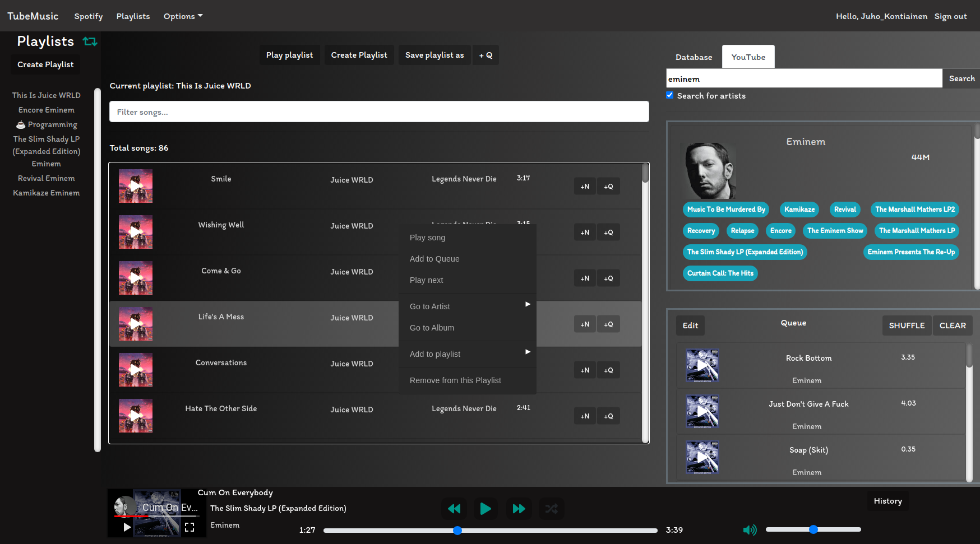The image size is (980, 544).
Task: Choose Play next in context menu
Action: click(x=468, y=280)
